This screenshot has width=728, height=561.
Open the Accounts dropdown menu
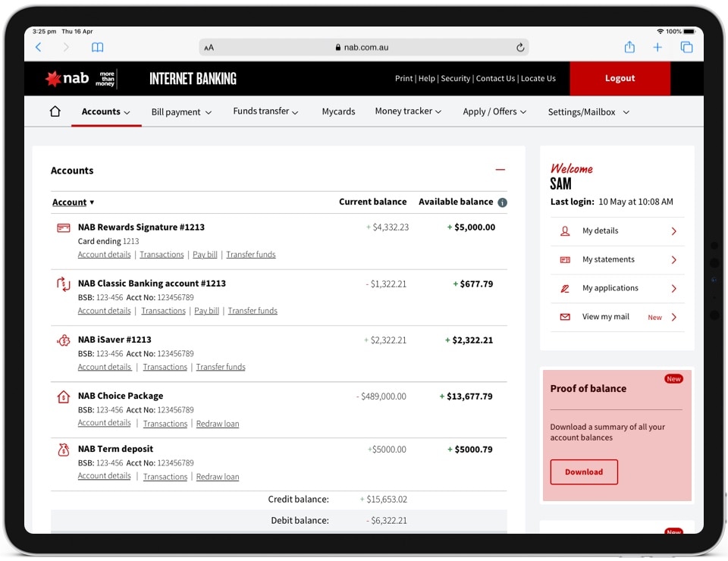106,112
